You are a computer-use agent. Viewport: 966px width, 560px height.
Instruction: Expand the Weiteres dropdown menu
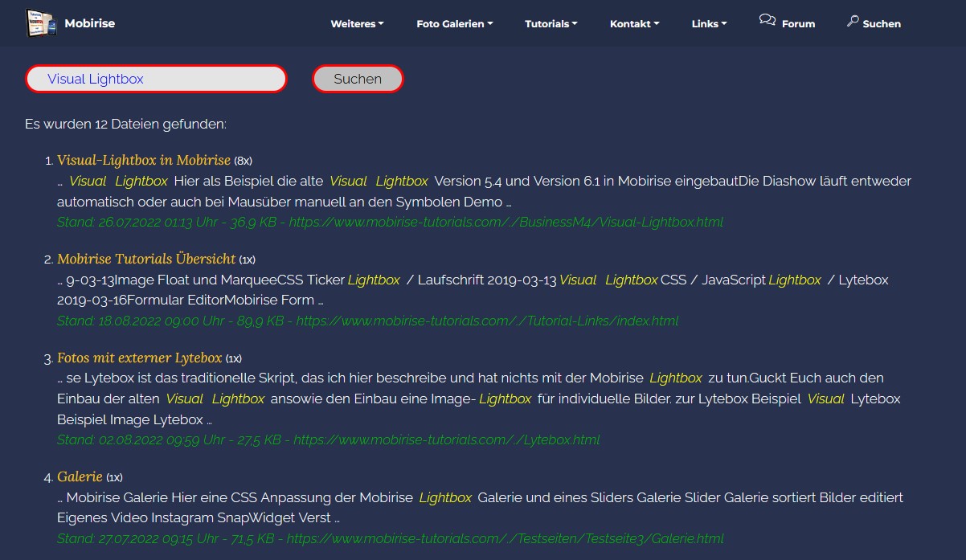357,24
